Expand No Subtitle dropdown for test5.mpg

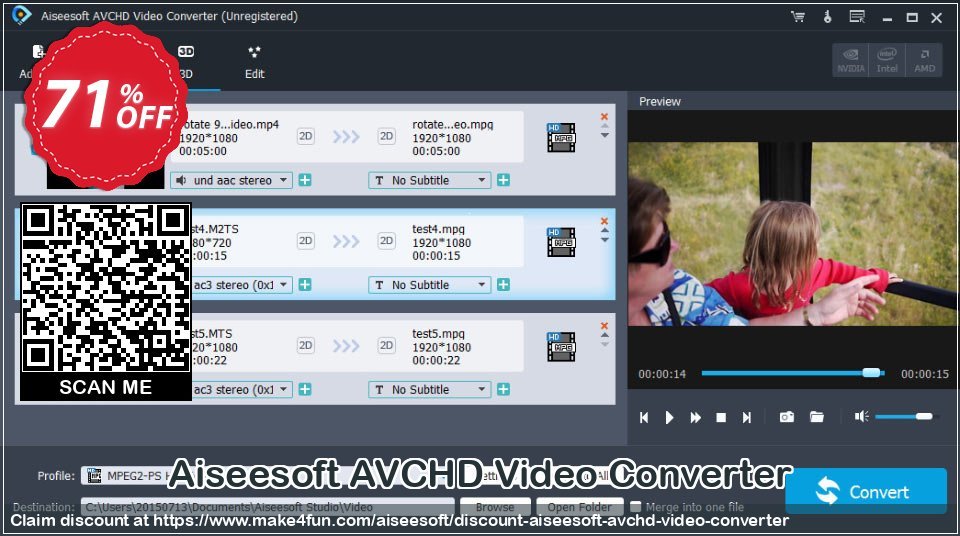click(x=429, y=390)
